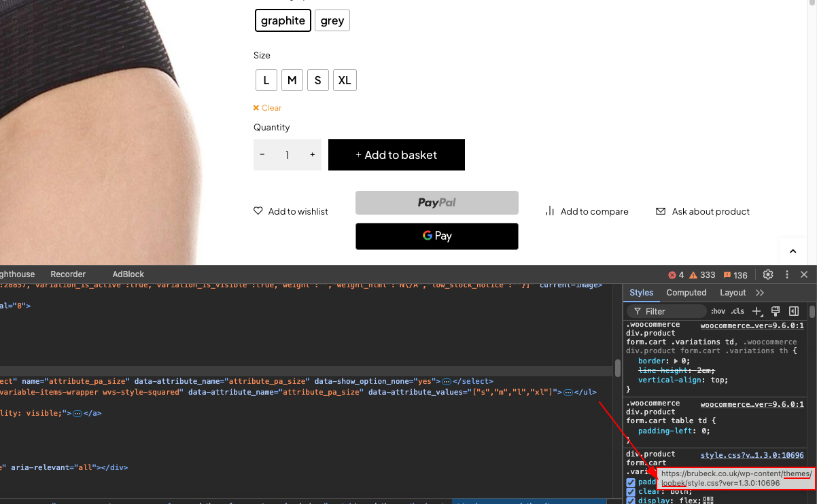Open the AdBlock panel tab
This screenshot has width=817, height=504.
coord(128,274)
